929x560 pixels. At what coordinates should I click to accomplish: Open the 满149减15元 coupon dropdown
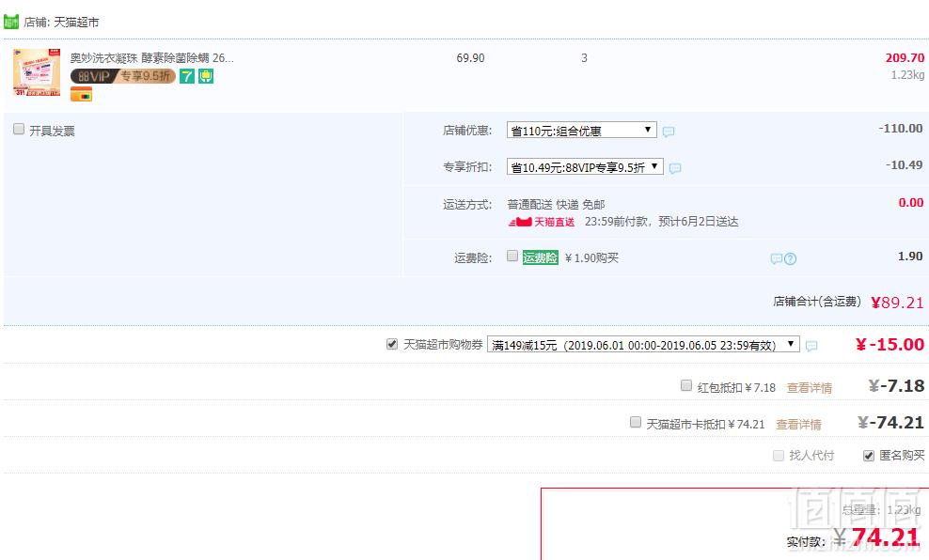tap(643, 345)
